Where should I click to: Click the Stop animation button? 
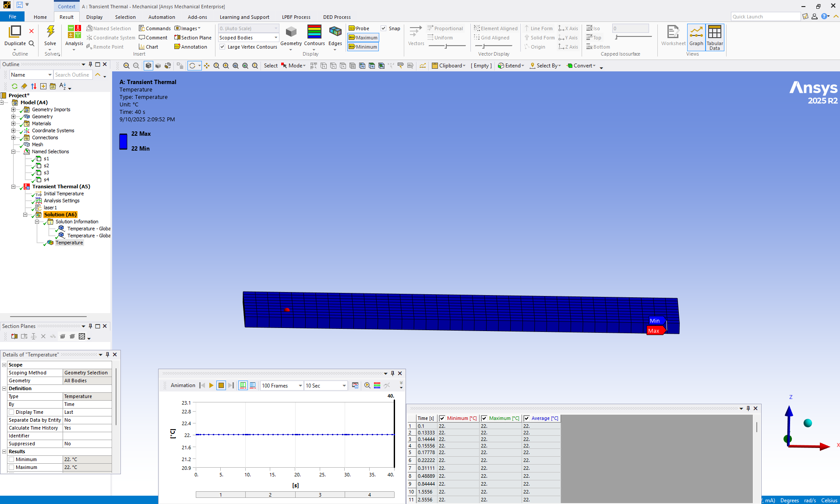coord(221,385)
